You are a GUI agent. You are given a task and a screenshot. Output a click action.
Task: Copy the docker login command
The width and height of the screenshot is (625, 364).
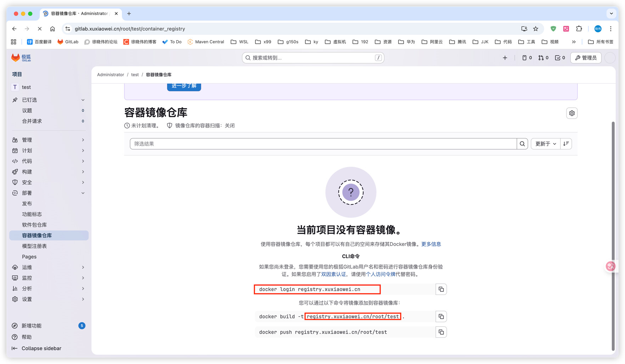(x=441, y=289)
